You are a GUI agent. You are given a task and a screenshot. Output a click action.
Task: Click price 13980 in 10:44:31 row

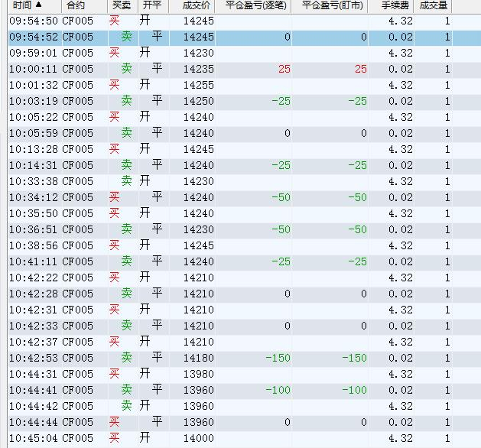199,374
